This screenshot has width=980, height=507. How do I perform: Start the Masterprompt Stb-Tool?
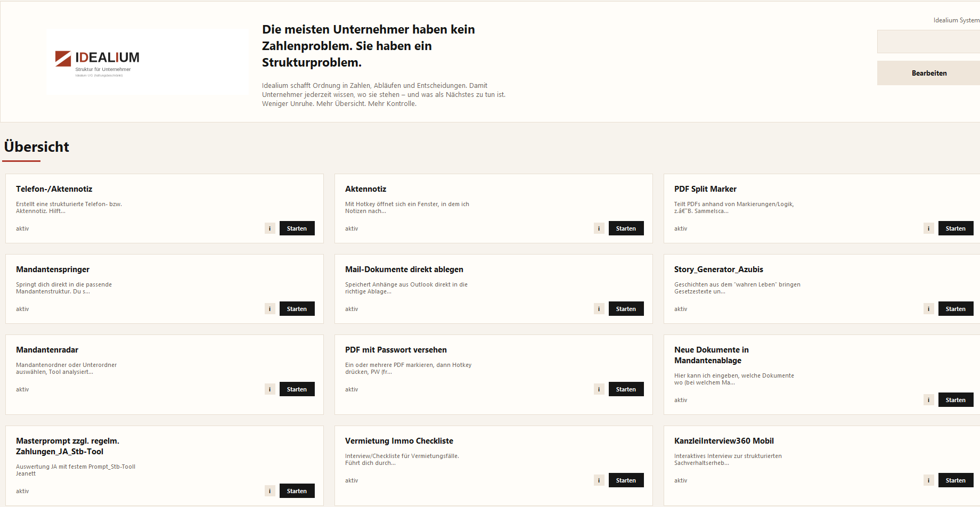297,490
